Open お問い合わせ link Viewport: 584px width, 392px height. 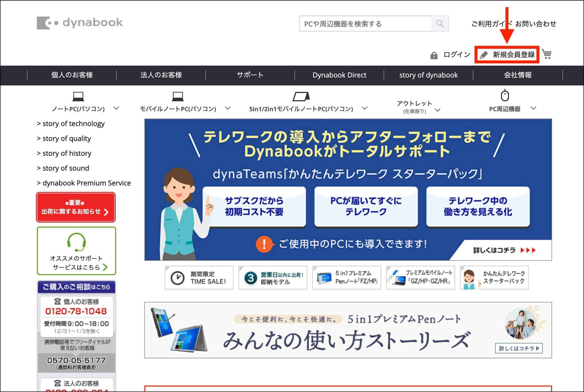point(535,24)
